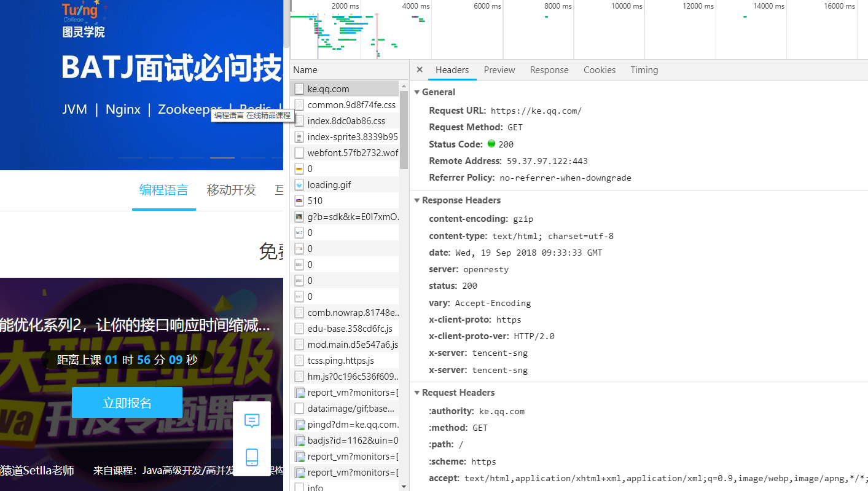Click the pingd request image icon
This screenshot has height=491, width=868.
click(300, 425)
